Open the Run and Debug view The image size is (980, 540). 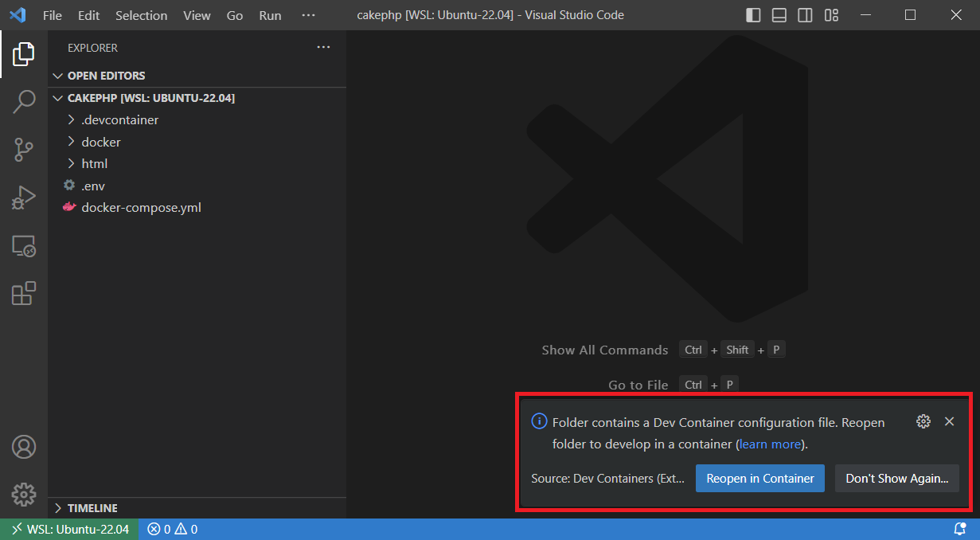[23, 198]
